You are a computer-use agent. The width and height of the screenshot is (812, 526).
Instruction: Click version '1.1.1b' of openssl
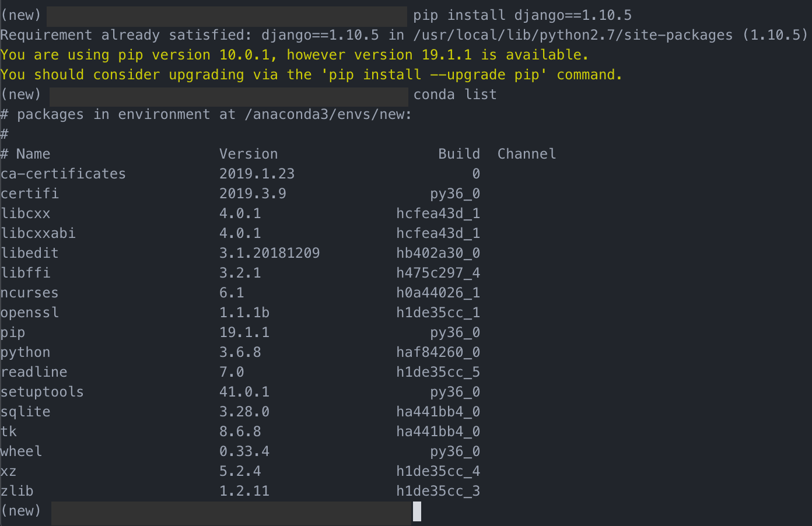[x=244, y=313]
